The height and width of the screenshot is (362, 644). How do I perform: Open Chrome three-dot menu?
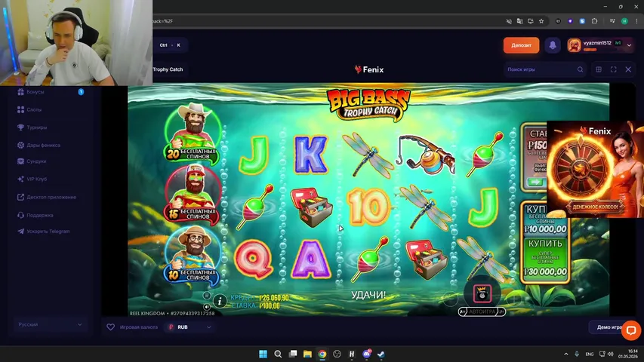(636, 21)
